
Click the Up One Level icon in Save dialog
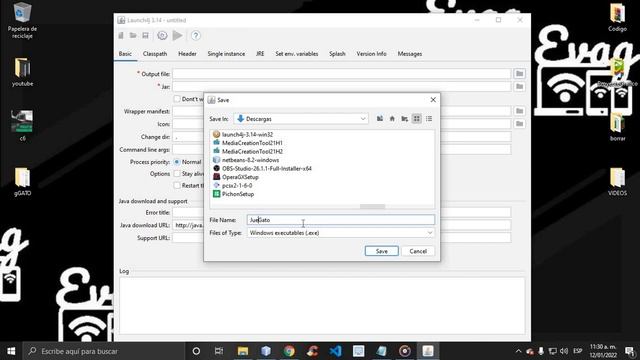coord(380,119)
